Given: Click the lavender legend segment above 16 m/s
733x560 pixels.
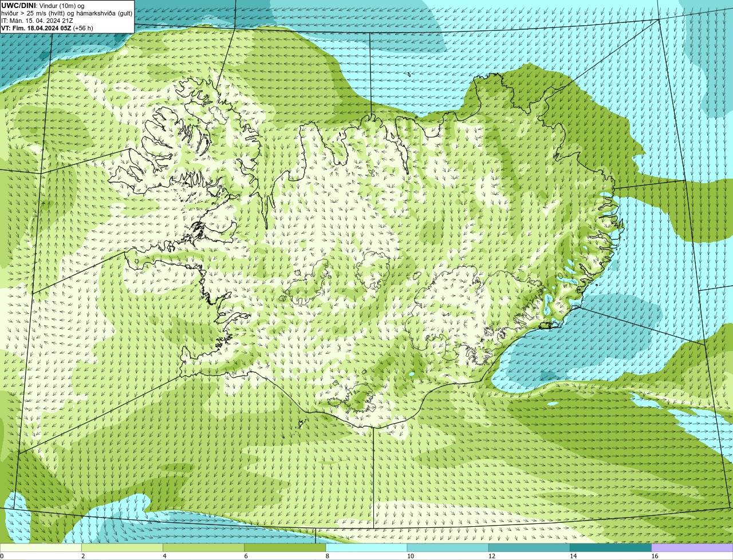Looking at the screenshot, I should point(692,548).
